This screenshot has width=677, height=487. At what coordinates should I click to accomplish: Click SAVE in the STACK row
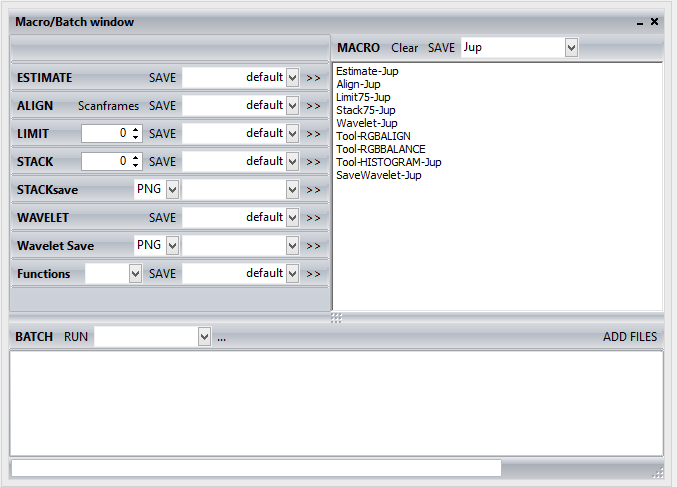[x=162, y=162]
